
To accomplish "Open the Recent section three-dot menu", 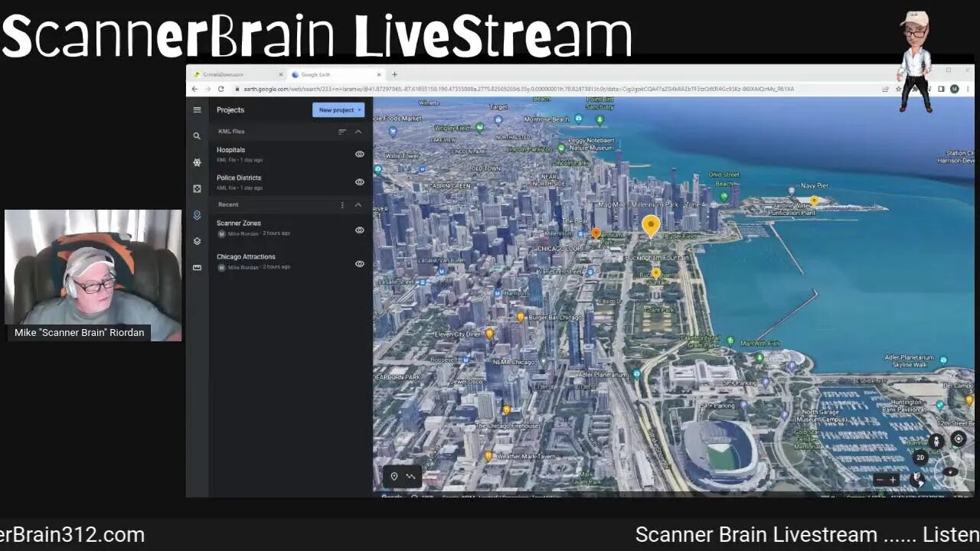I will 342,205.
